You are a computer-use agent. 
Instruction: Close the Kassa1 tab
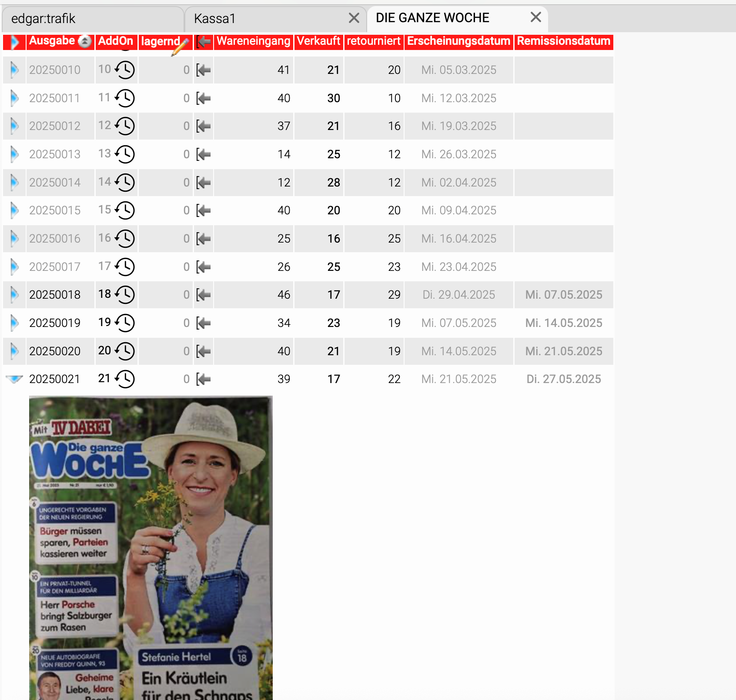(x=354, y=18)
